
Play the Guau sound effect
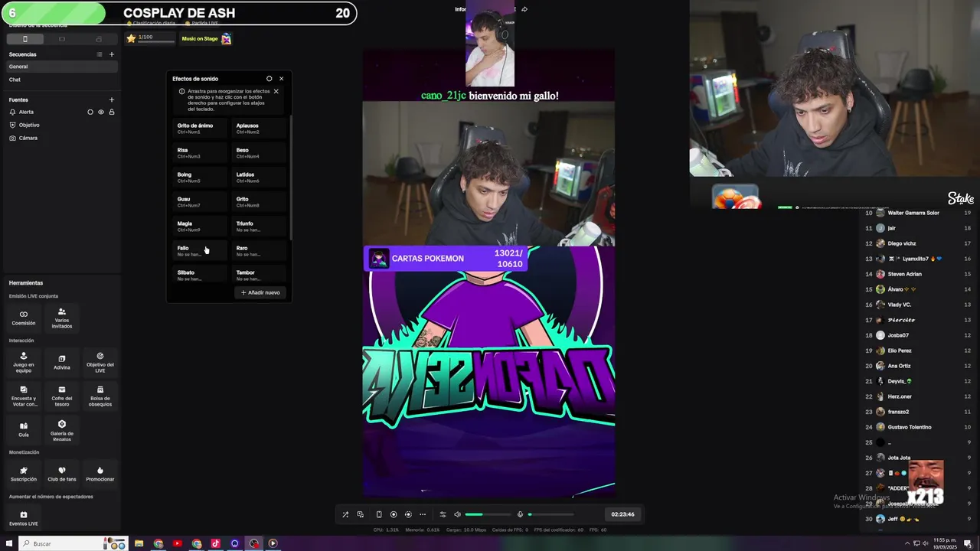pos(200,201)
